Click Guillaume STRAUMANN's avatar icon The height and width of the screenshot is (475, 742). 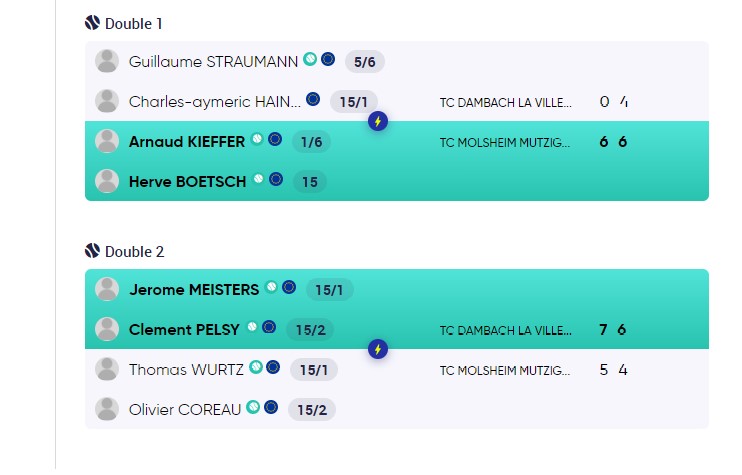click(x=107, y=62)
